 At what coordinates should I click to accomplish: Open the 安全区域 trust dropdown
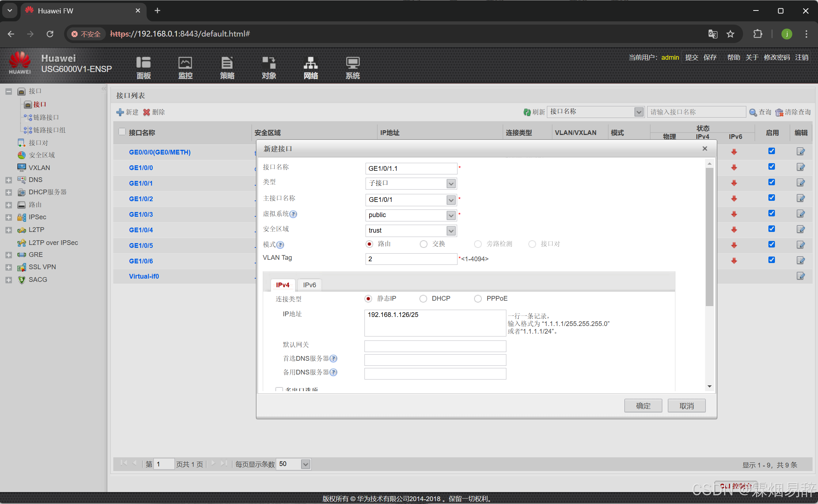tap(451, 230)
